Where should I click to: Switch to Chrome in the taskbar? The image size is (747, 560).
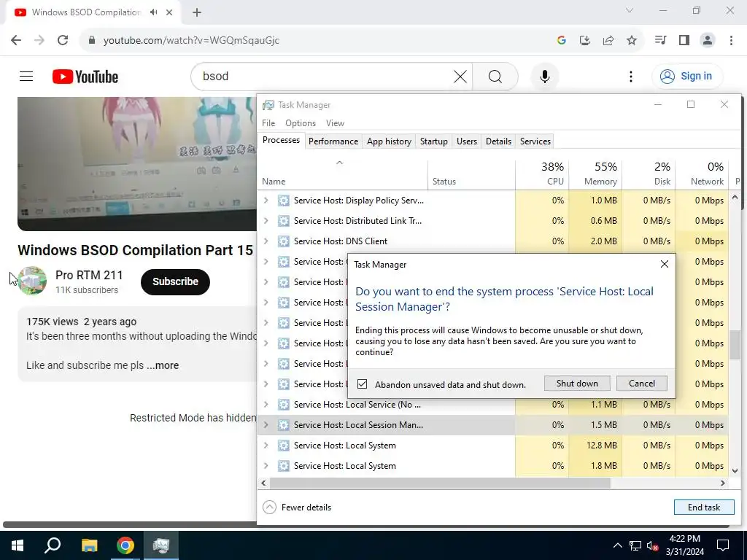(x=125, y=545)
